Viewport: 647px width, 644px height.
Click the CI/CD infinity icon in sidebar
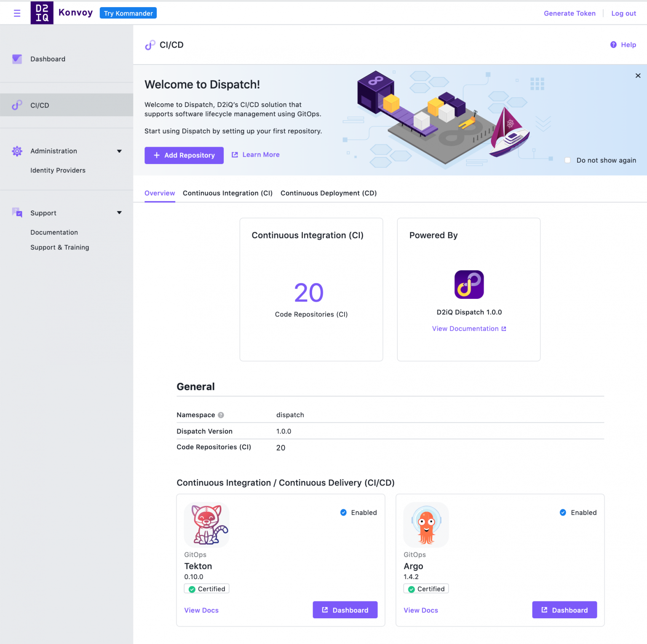17,105
